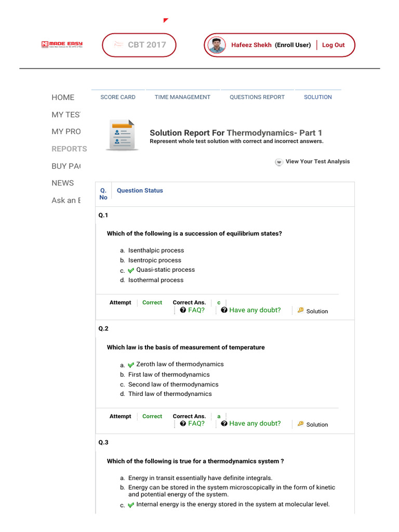The height and width of the screenshot is (532, 399).
Task: Select the Solution tab
Action: [318, 97]
